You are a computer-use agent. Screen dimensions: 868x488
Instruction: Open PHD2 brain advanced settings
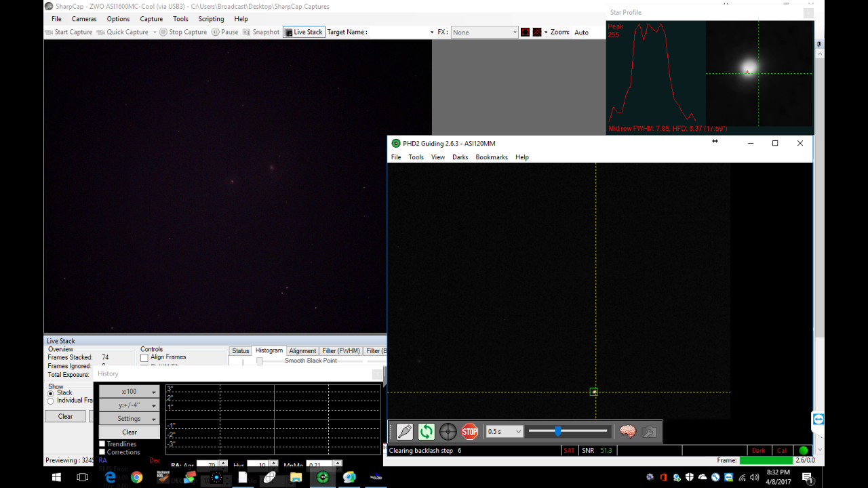click(x=627, y=431)
